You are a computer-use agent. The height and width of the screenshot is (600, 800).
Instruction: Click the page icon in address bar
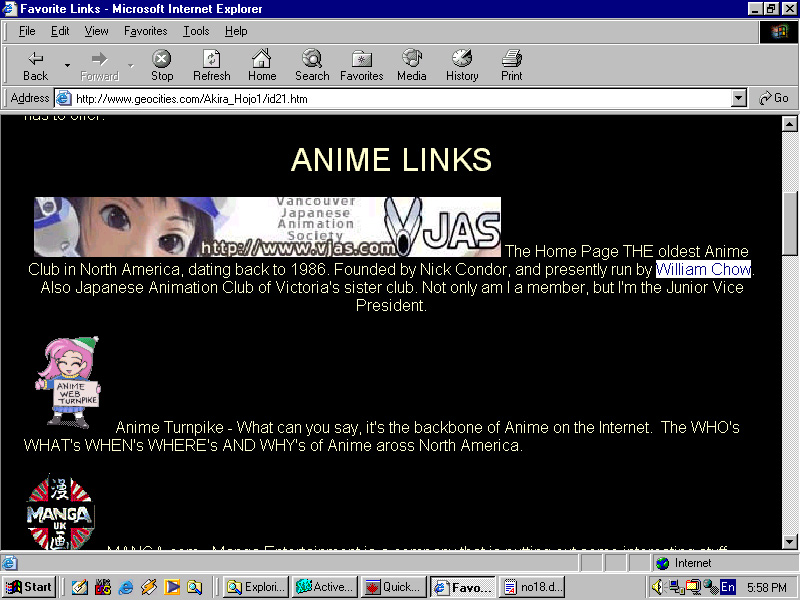tap(63, 98)
